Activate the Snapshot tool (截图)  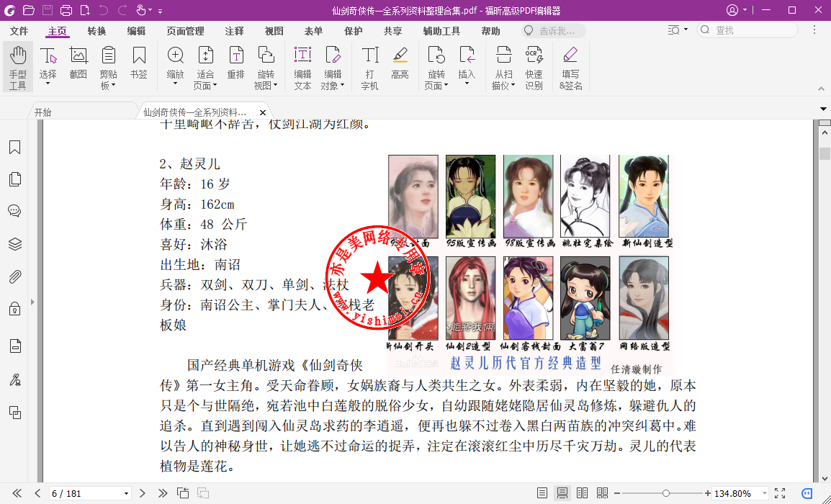point(78,63)
